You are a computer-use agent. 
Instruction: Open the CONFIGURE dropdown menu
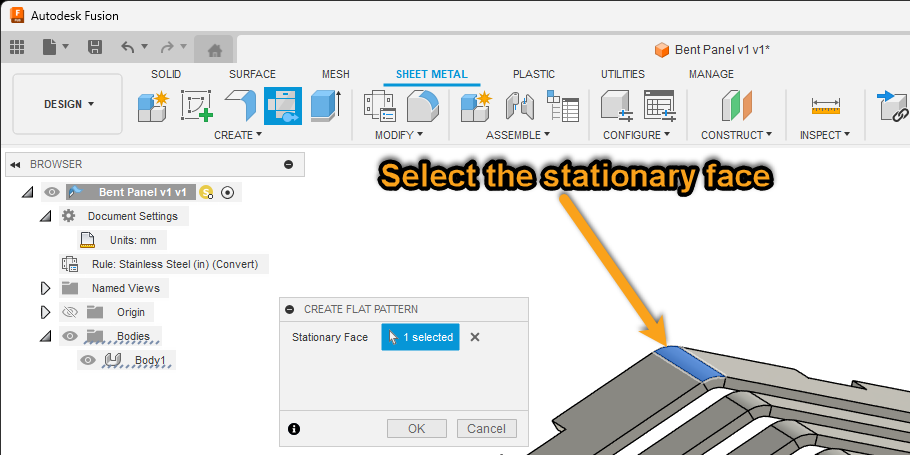[636, 135]
